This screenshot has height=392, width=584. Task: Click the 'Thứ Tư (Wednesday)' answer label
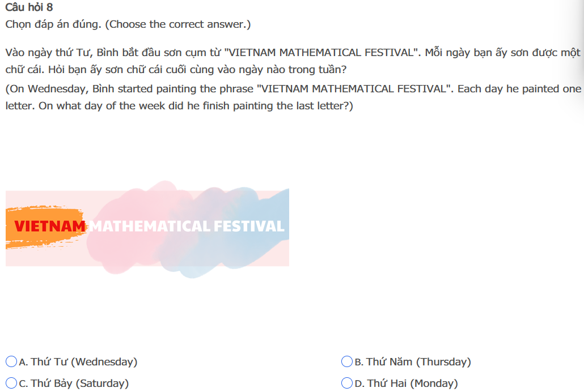pos(84,361)
